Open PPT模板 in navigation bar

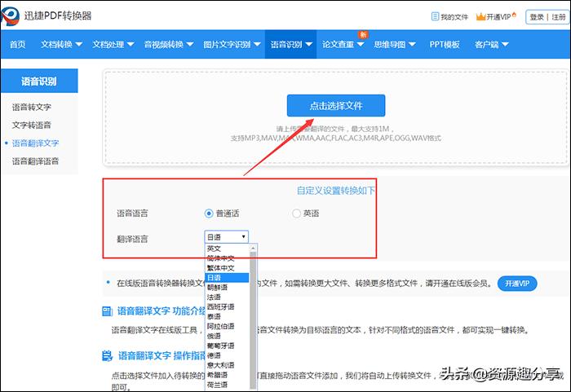point(445,44)
